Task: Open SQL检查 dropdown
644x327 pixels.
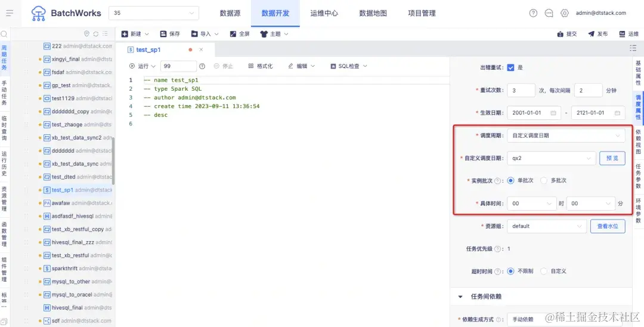Action: 349,66
